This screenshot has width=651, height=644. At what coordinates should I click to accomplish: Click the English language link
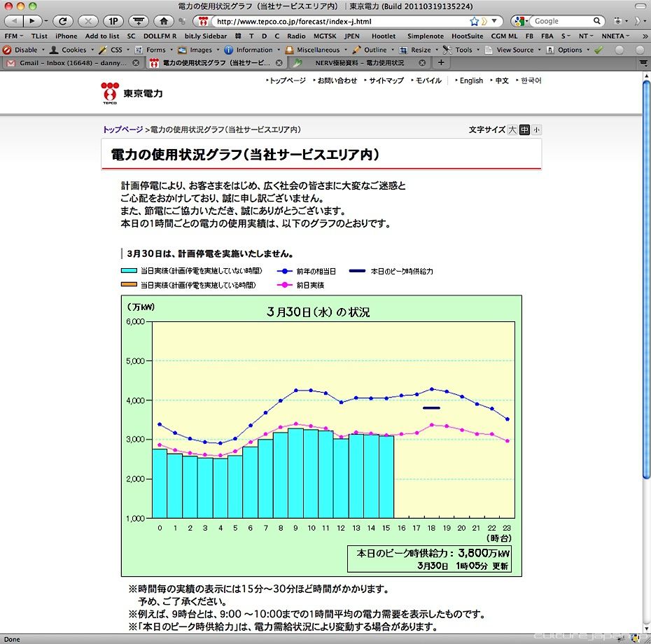[470, 80]
